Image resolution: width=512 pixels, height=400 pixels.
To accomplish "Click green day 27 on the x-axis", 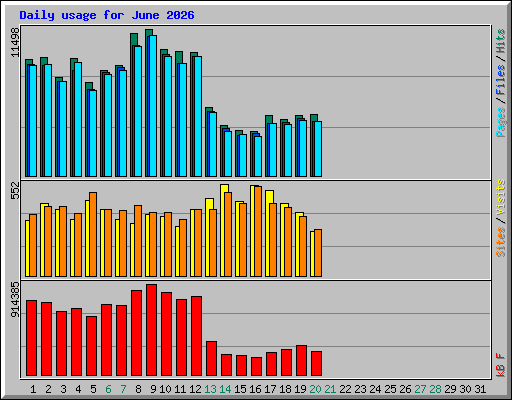I will [420, 389].
